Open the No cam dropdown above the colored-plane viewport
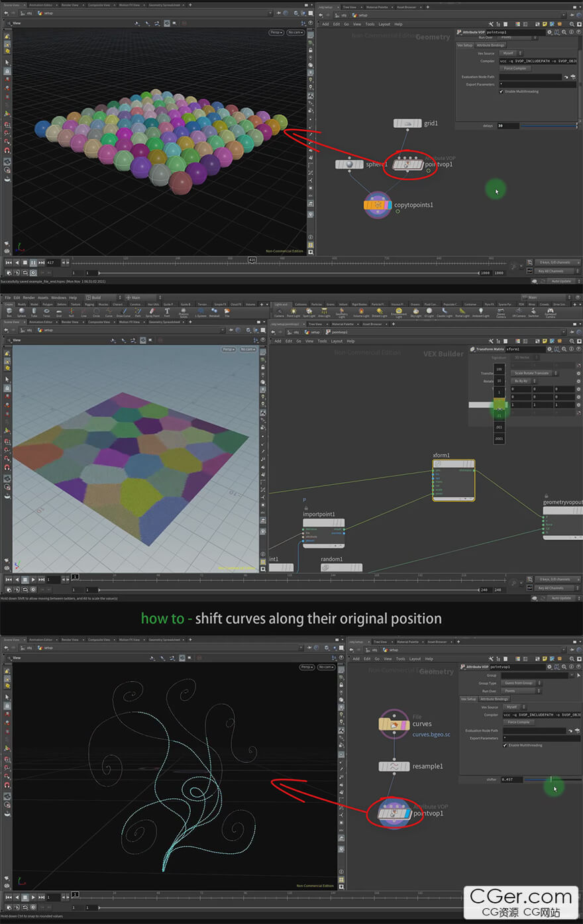Screen dimensions: 583x924 point(248,349)
